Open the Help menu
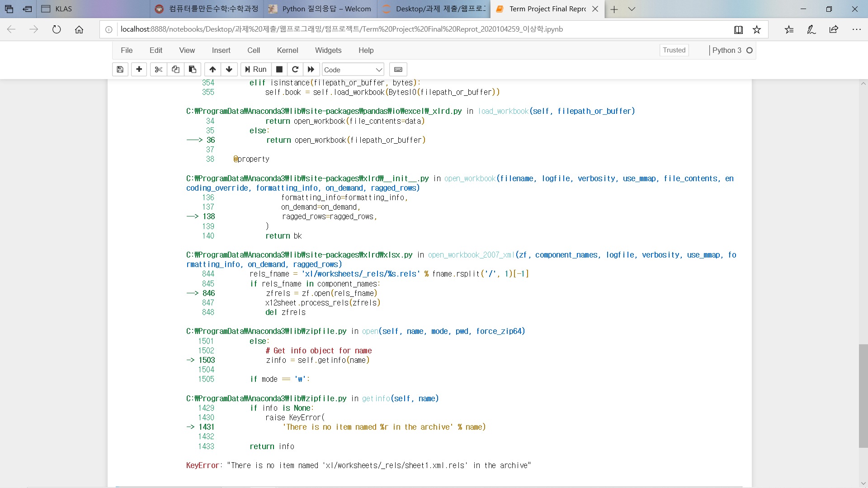868x488 pixels. tap(366, 50)
